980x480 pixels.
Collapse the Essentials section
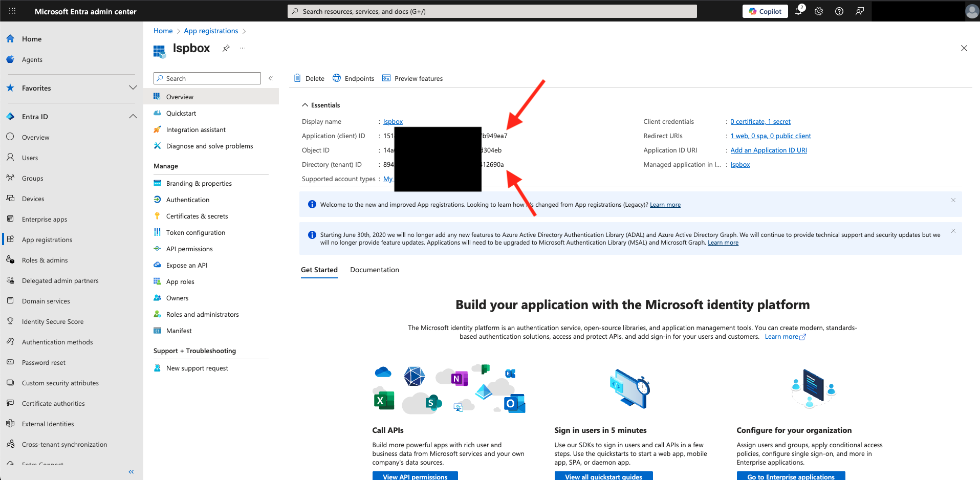[305, 105]
